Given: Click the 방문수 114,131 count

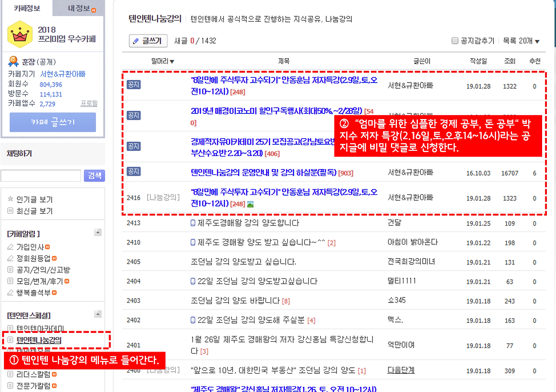Looking at the screenshot, I should (51, 94).
